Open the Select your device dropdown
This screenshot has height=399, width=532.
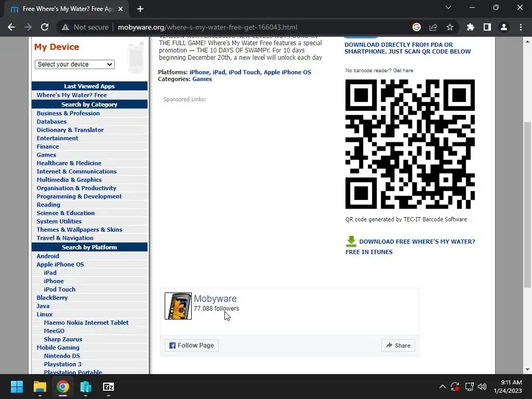75,64
